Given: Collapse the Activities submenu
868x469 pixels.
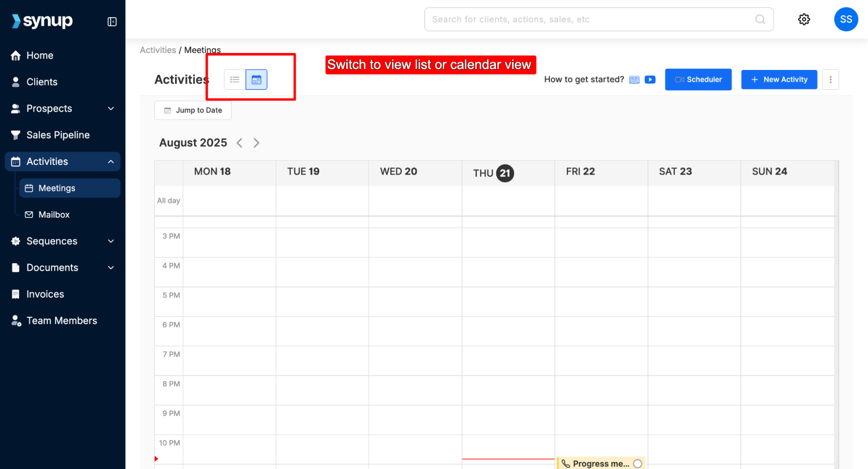Looking at the screenshot, I should [111, 162].
